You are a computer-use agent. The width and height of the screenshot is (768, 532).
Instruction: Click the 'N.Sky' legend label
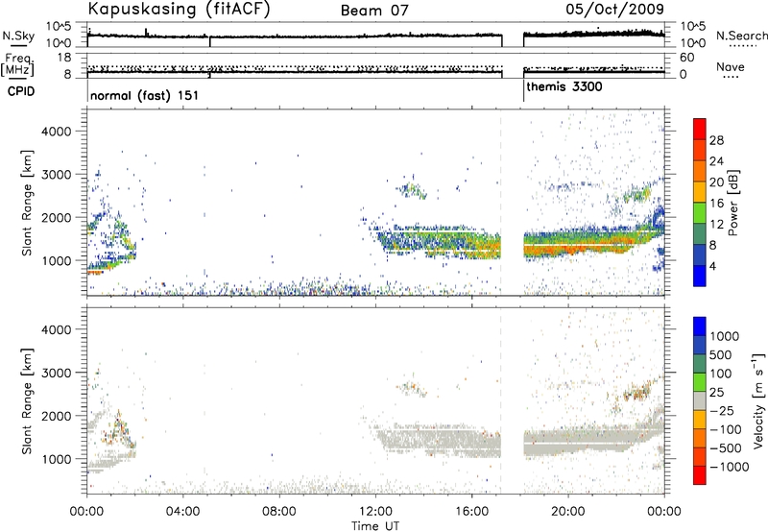tap(18, 36)
